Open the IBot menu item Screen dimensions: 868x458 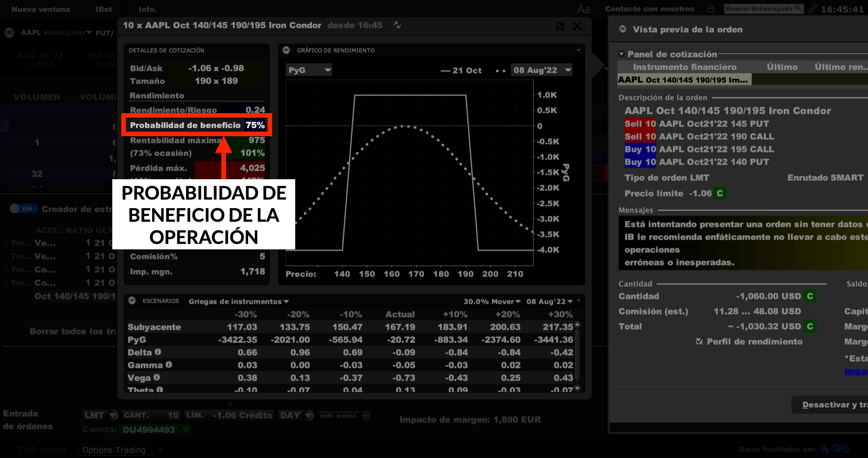click(x=103, y=9)
